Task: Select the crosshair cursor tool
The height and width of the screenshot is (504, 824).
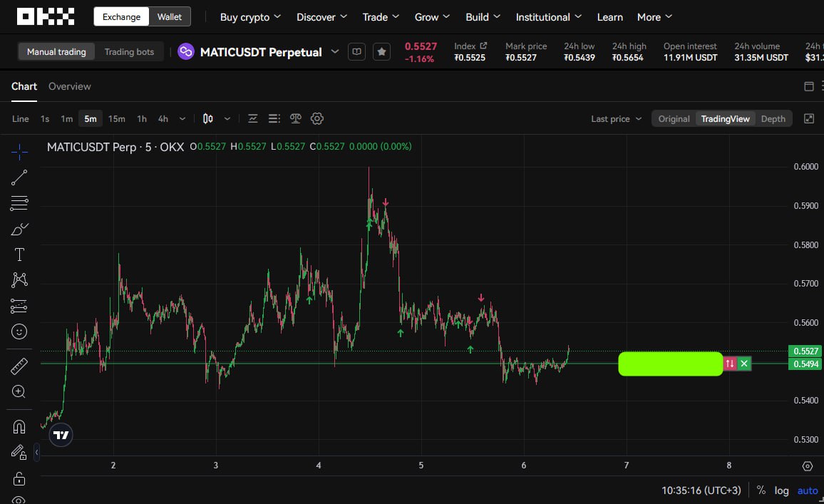Action: [x=19, y=152]
